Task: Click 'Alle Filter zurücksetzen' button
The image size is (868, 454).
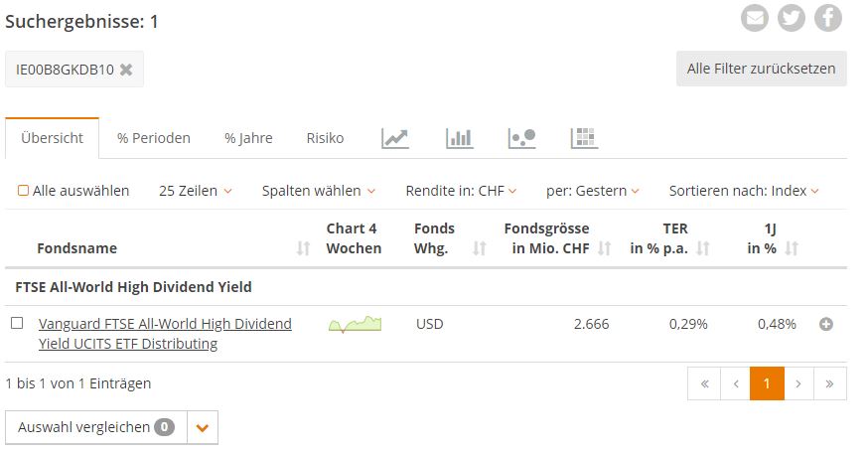Action: click(761, 69)
